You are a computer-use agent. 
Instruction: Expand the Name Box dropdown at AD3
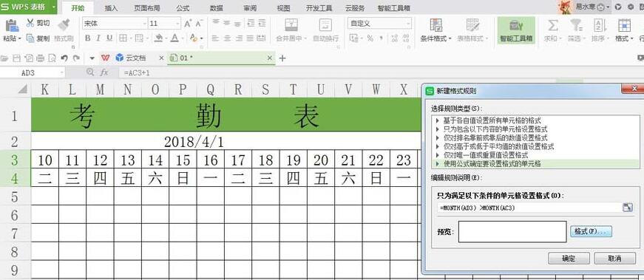point(62,72)
